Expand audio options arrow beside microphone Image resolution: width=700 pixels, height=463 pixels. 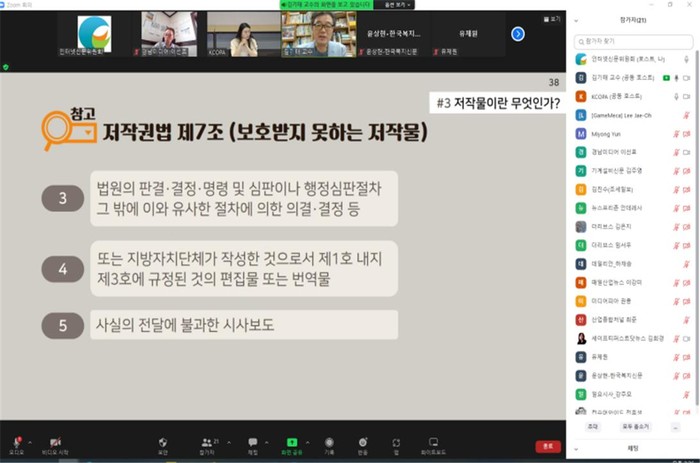(x=30, y=441)
